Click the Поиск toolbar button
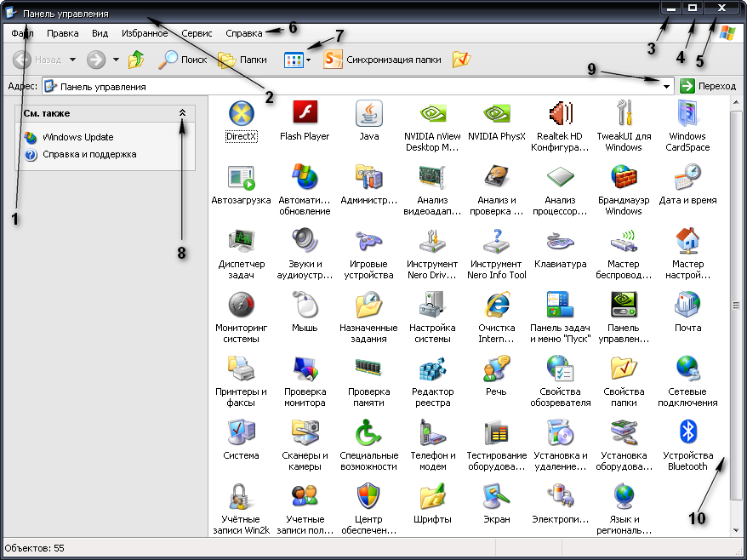 coord(183,60)
